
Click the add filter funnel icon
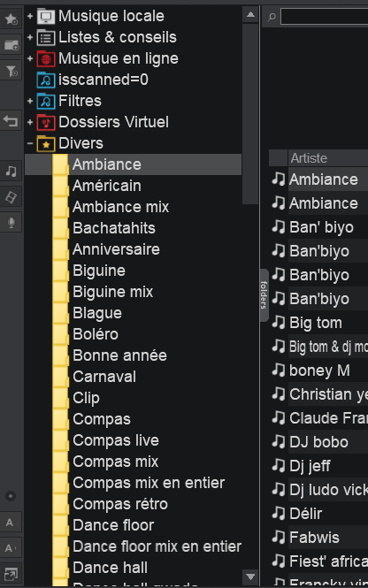[x=11, y=71]
